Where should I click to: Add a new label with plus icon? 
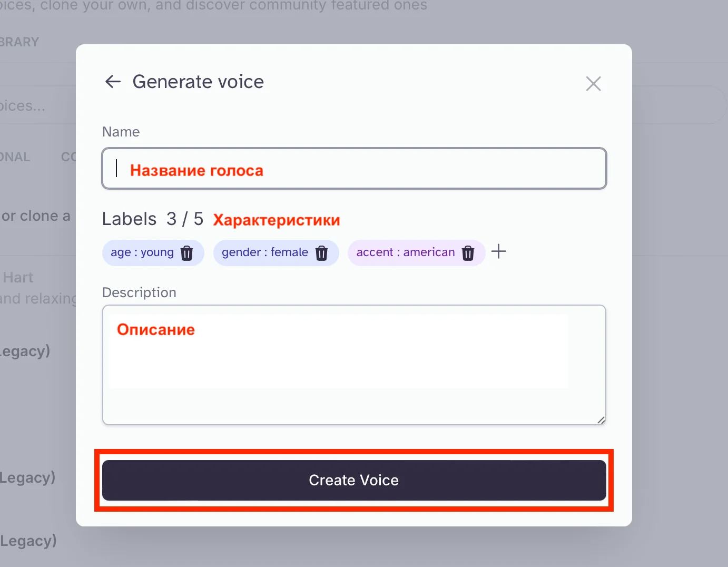[498, 252]
